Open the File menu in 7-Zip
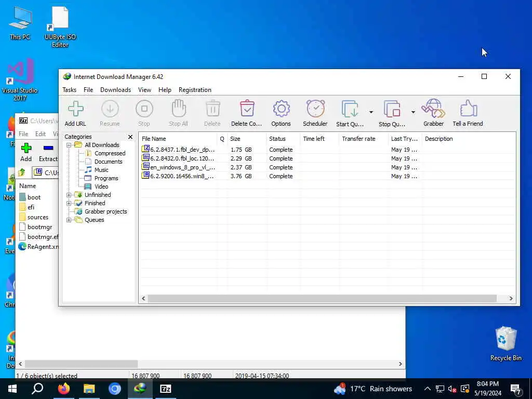The image size is (532, 399). 23,134
